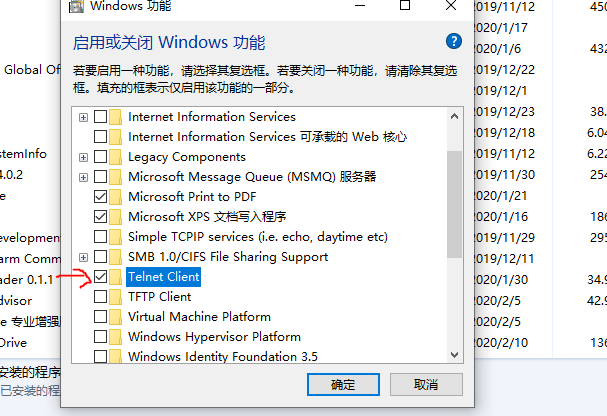Expand the Legacy Components node

(x=83, y=157)
